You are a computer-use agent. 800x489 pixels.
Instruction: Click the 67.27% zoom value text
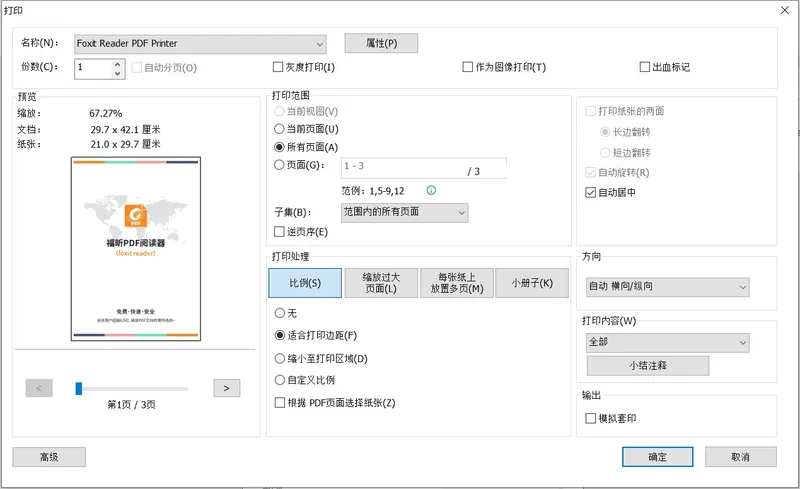[x=106, y=113]
